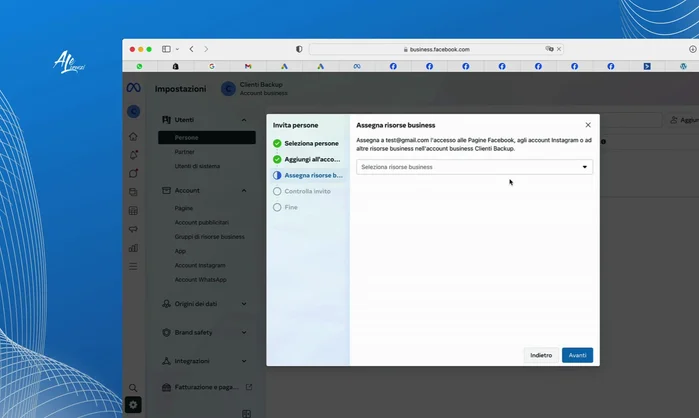The width and height of the screenshot is (699, 418).
Task: Expand the Integrazioni section
Action: tap(244, 361)
